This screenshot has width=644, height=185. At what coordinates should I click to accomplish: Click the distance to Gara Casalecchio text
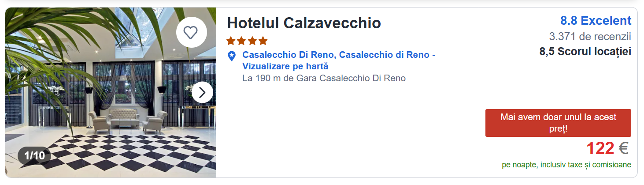(x=324, y=79)
